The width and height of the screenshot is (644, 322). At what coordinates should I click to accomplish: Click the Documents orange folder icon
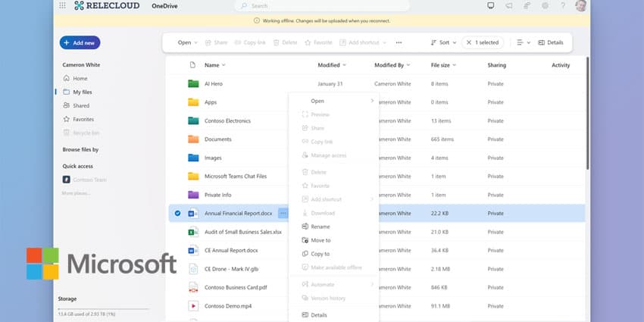193,139
